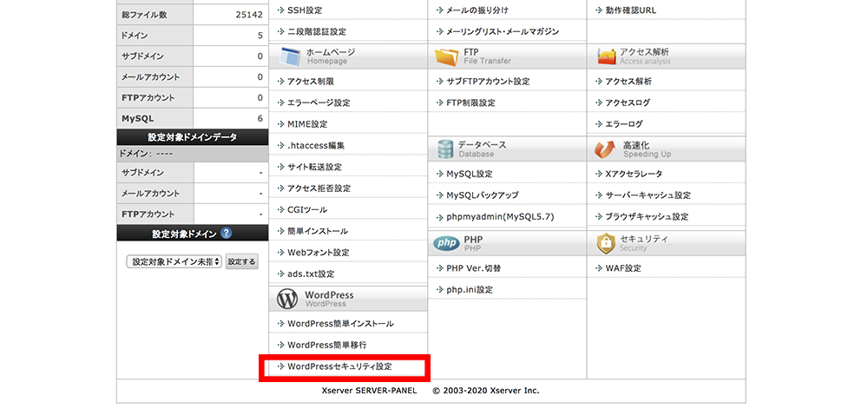868x409 pixels.
Task: Open MySQLバックアップ
Action: pos(482,196)
